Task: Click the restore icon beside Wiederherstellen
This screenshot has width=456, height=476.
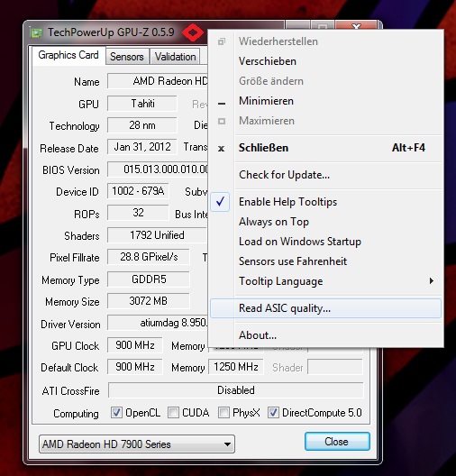Action: pos(222,41)
